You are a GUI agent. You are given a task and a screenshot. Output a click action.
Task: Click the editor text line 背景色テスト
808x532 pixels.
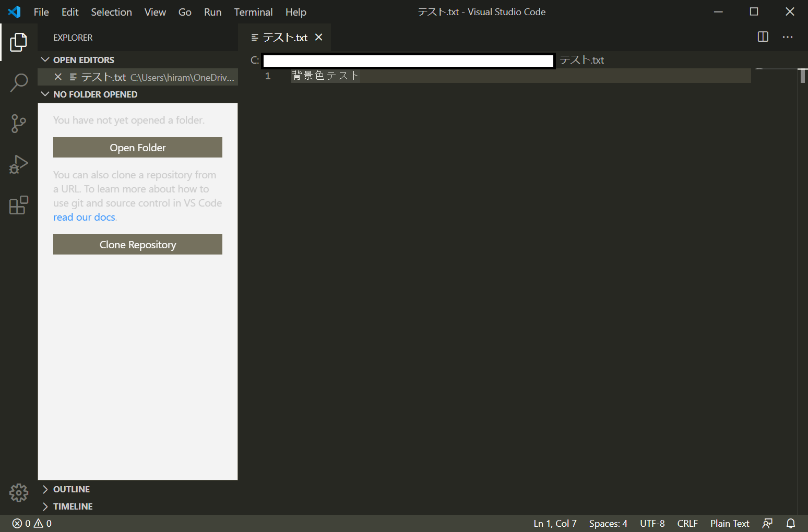pos(325,76)
